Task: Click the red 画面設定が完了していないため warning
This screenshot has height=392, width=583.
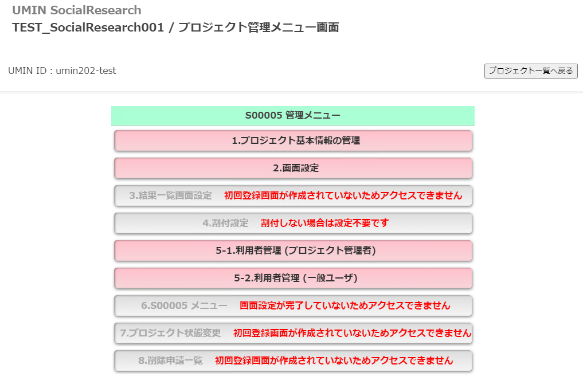Action: coord(345,305)
